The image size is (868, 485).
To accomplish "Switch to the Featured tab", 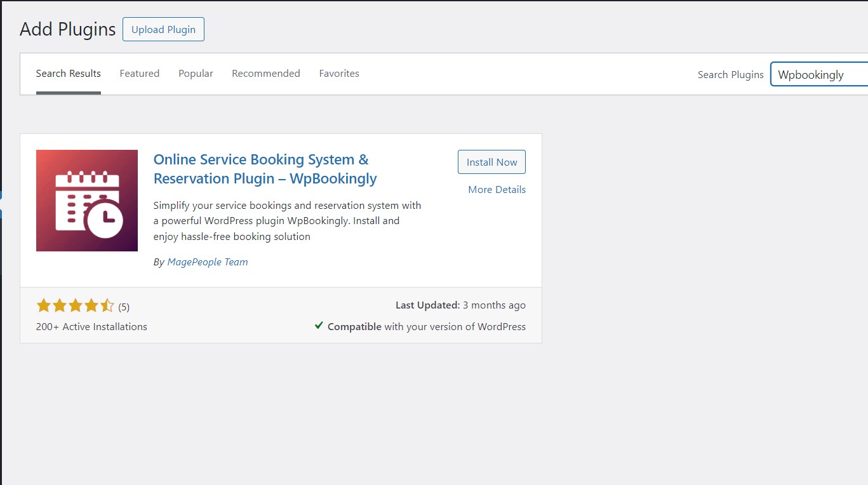I will tap(140, 74).
